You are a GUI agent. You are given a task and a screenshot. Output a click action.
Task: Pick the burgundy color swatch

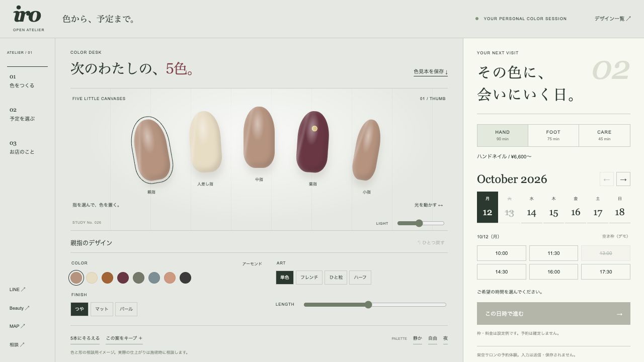coord(123,278)
